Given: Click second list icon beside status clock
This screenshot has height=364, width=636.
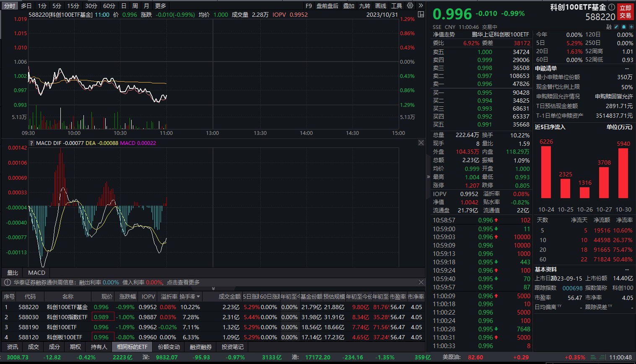Looking at the screenshot, I should point(603,357).
